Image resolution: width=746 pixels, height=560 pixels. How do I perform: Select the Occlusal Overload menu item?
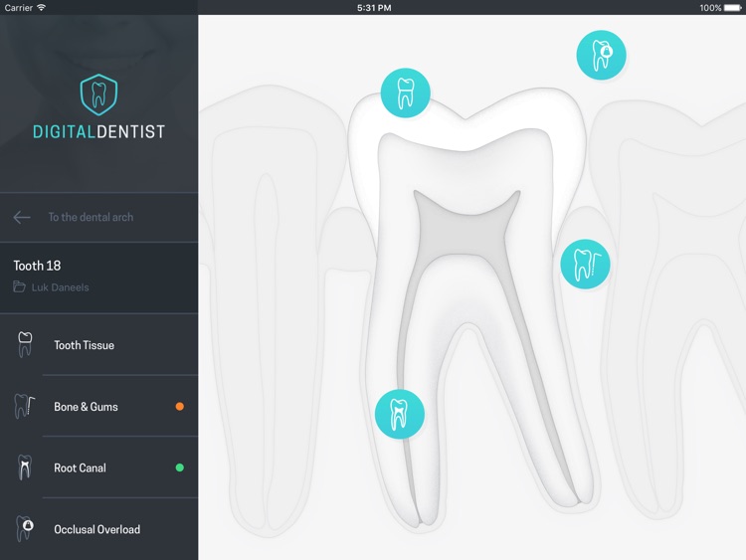[x=98, y=529]
